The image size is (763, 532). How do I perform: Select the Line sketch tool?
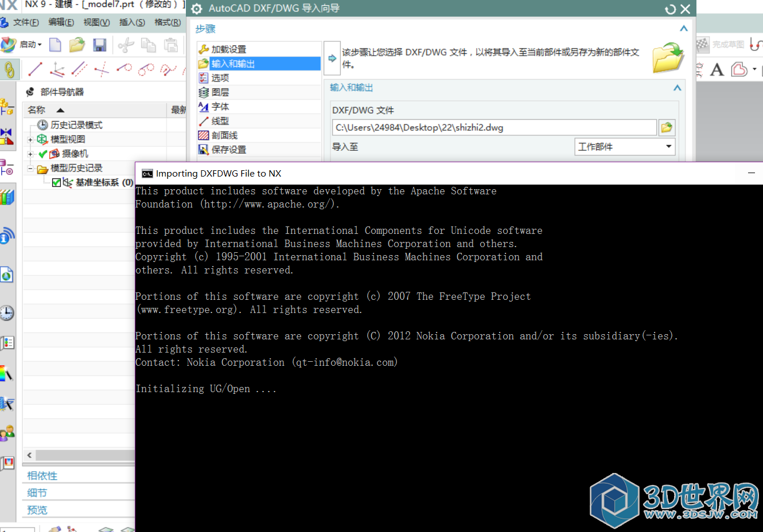(x=35, y=69)
